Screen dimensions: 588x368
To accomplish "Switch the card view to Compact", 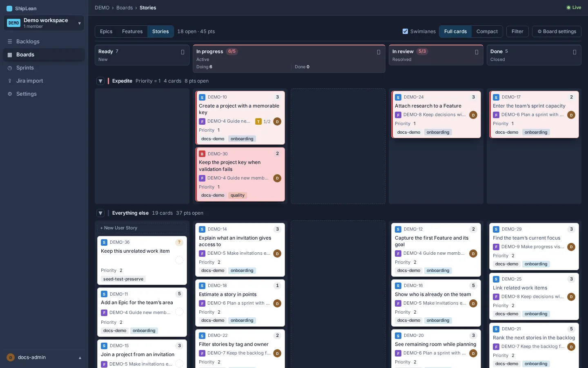I will [x=487, y=31].
